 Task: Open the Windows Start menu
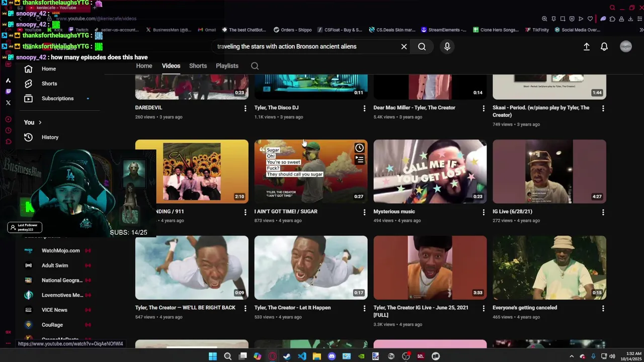(213, 356)
